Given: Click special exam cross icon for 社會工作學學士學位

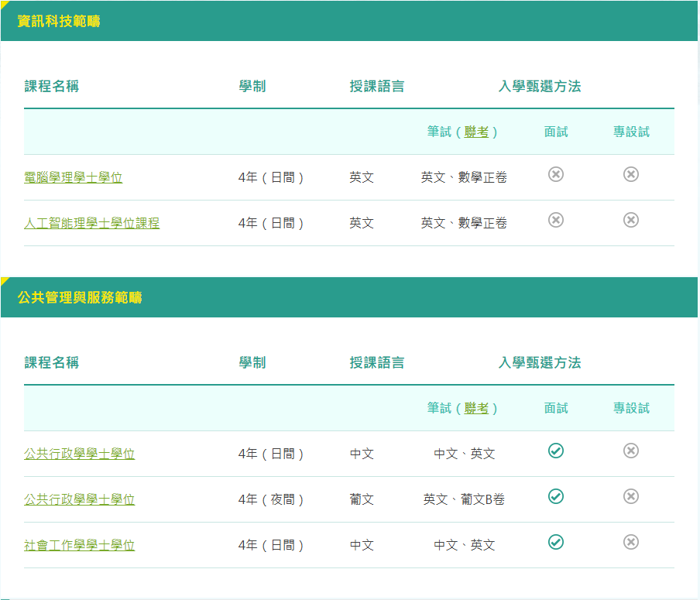Looking at the screenshot, I should coord(631,542).
